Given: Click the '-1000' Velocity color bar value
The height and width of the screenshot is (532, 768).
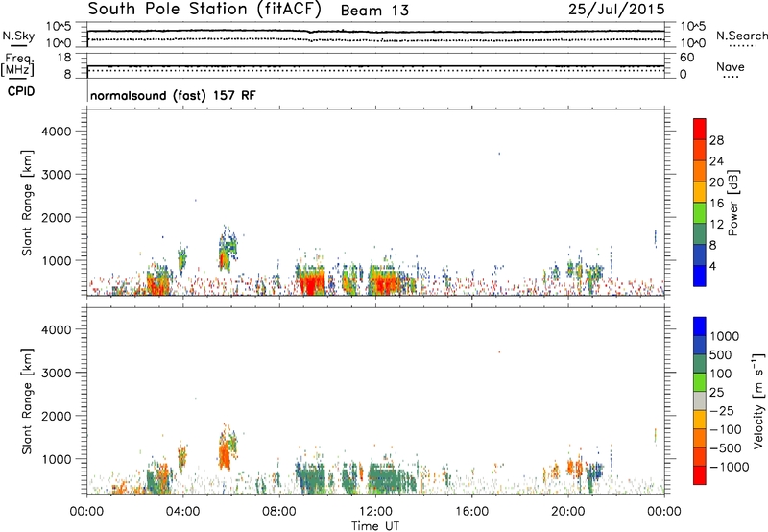Looking at the screenshot, I should click(x=730, y=467).
